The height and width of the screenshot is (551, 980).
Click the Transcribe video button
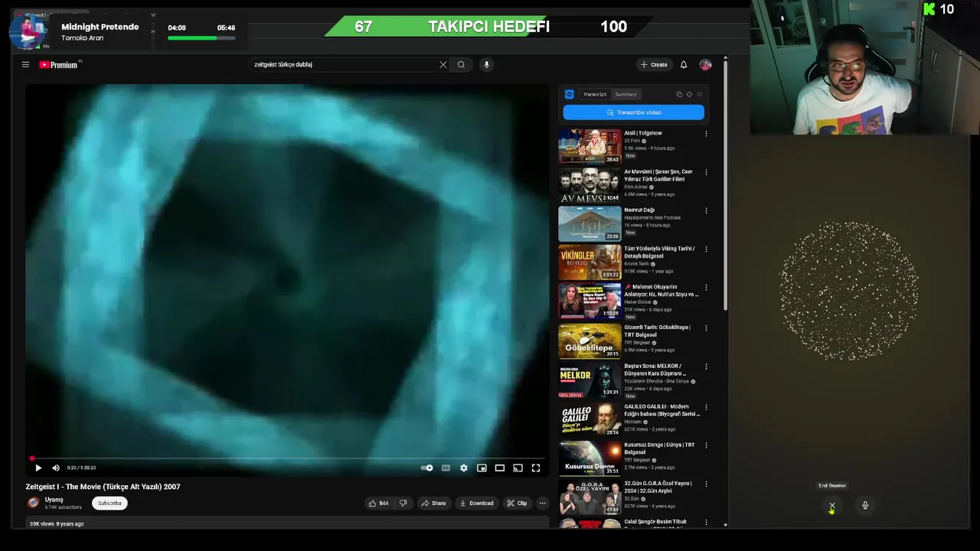tap(633, 112)
